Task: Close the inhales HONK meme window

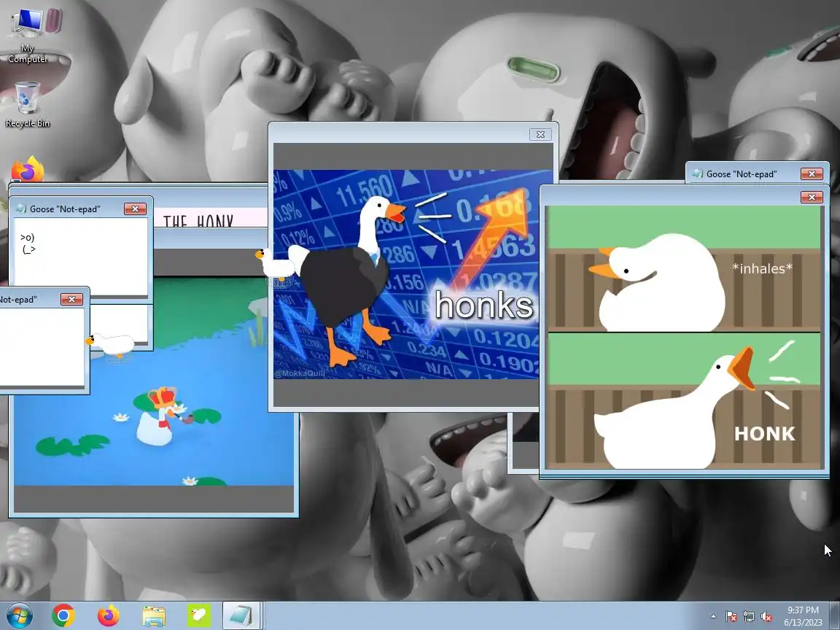Action: pos(812,197)
